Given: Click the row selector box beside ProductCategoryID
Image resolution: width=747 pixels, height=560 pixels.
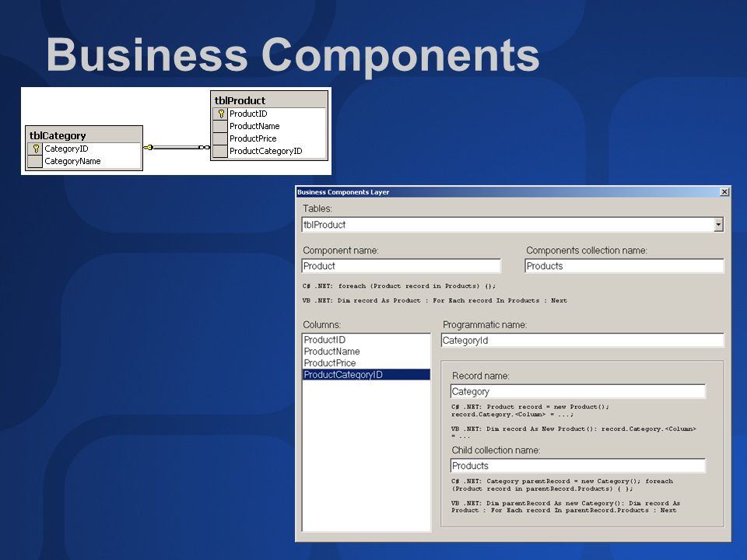Looking at the screenshot, I should coord(220,151).
